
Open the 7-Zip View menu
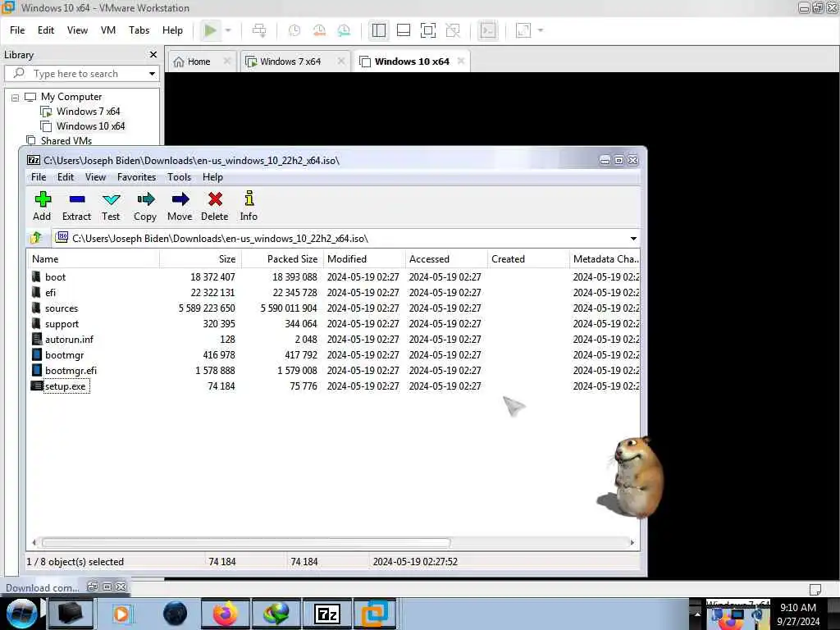click(x=95, y=177)
